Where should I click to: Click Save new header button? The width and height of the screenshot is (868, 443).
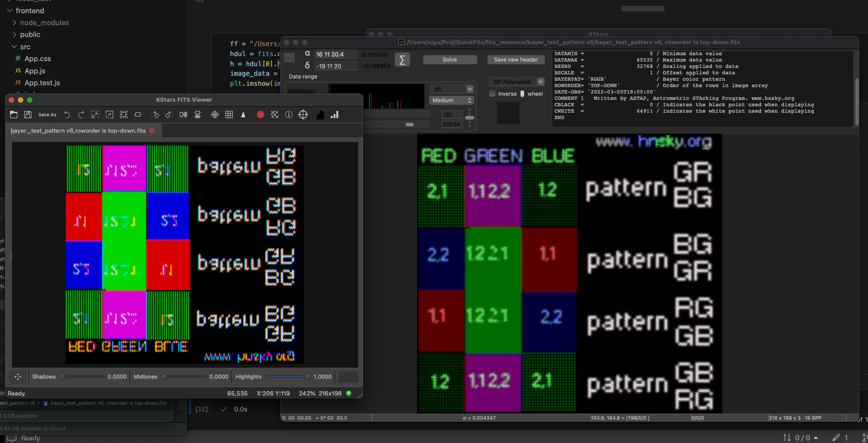[x=516, y=60]
